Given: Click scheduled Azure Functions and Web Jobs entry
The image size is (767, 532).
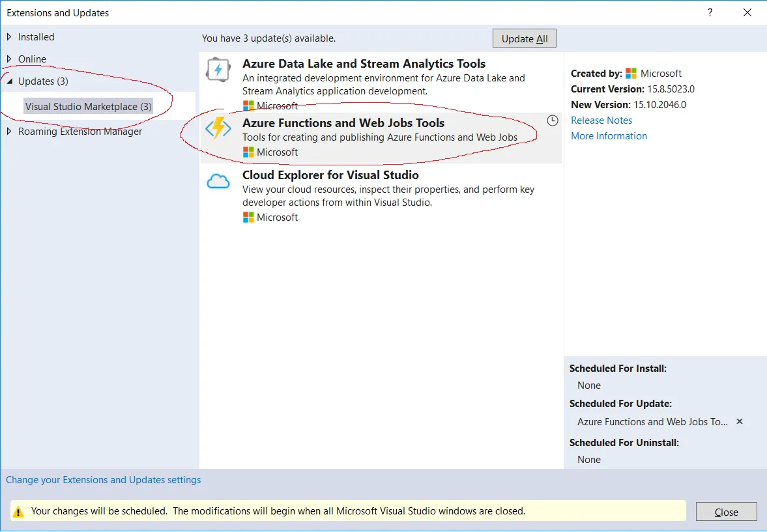Looking at the screenshot, I should (x=652, y=421).
